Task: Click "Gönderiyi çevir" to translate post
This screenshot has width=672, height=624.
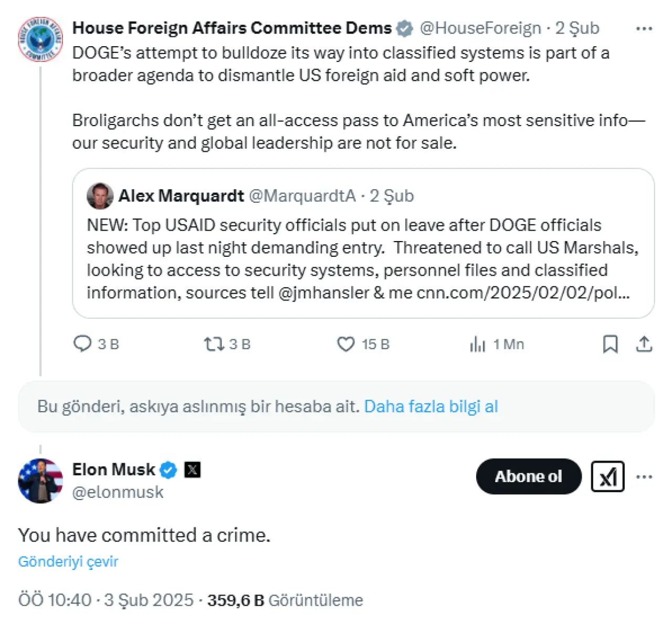Action: pos(68,561)
